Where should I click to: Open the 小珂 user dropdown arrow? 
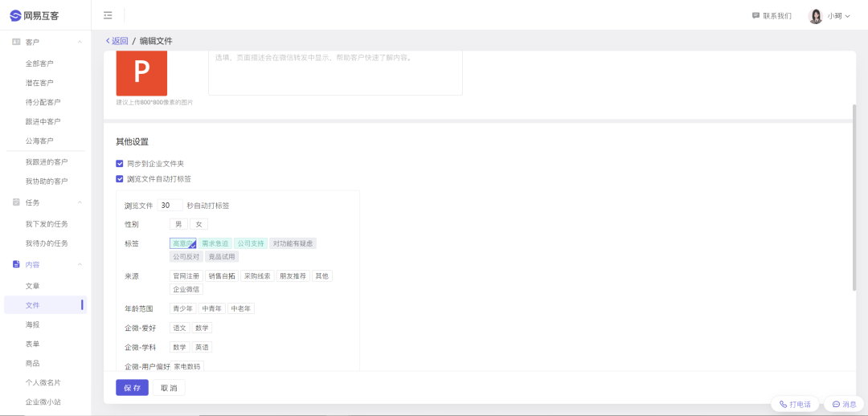pos(848,16)
